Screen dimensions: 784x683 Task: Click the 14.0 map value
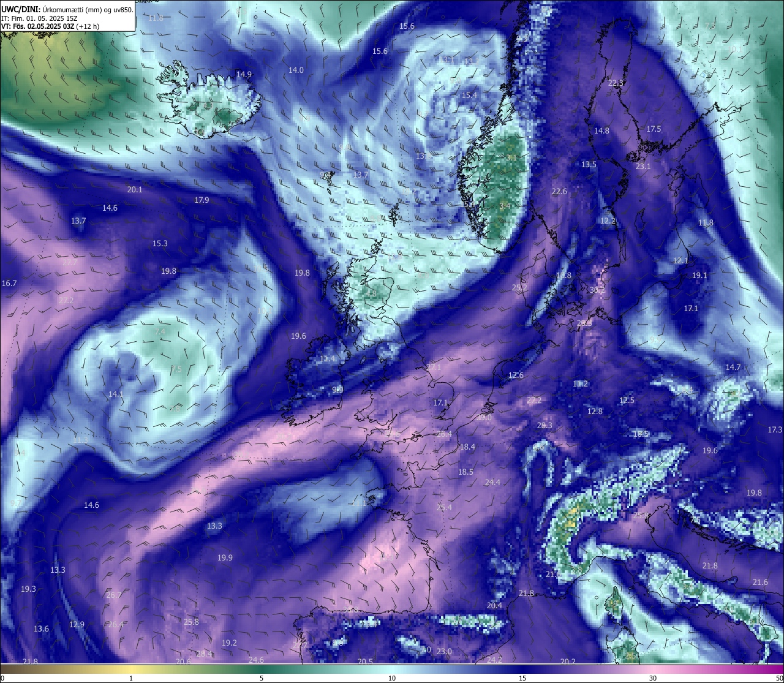coord(296,70)
